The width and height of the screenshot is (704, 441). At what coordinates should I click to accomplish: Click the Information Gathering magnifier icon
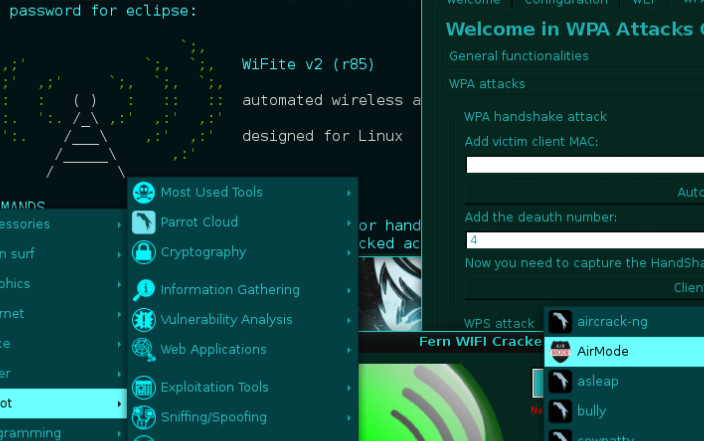click(x=144, y=290)
